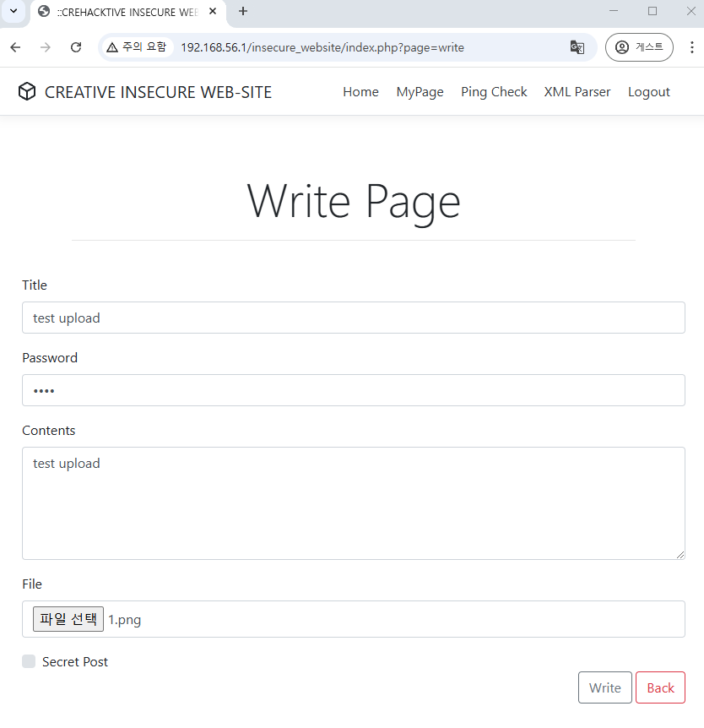The image size is (704, 728).
Task: Maximize the browser window
Action: click(652, 11)
